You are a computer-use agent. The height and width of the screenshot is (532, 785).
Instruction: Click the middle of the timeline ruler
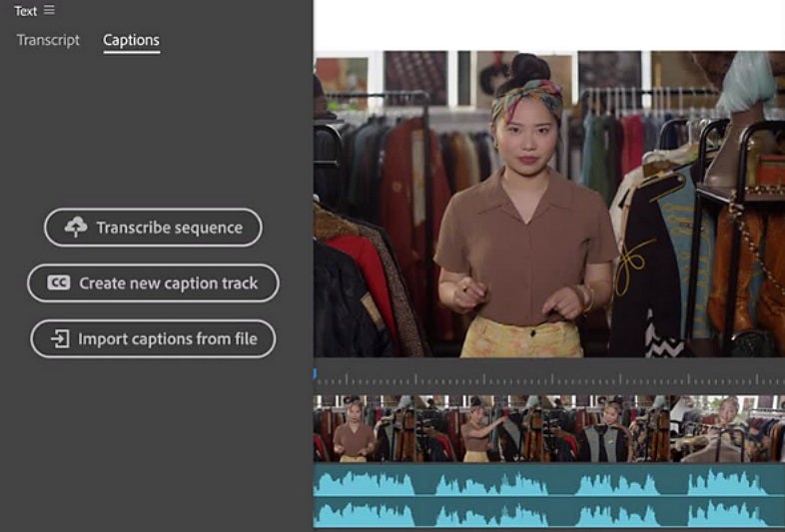549,379
